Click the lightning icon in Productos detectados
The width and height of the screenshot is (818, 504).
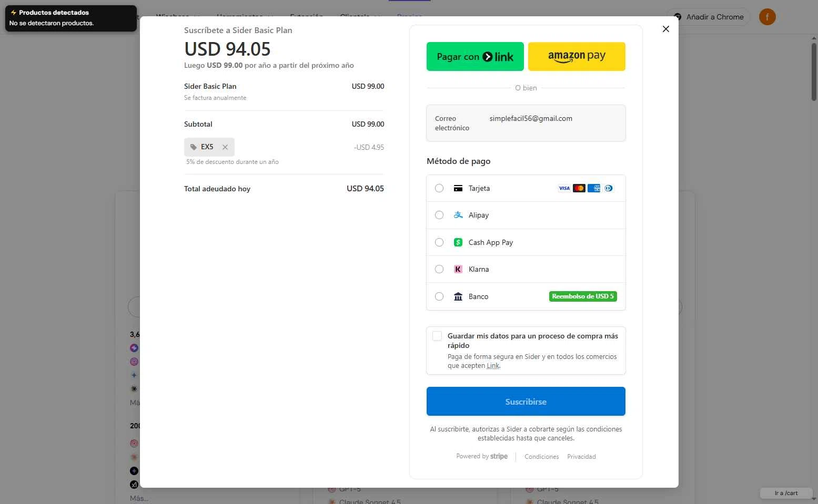(14, 13)
